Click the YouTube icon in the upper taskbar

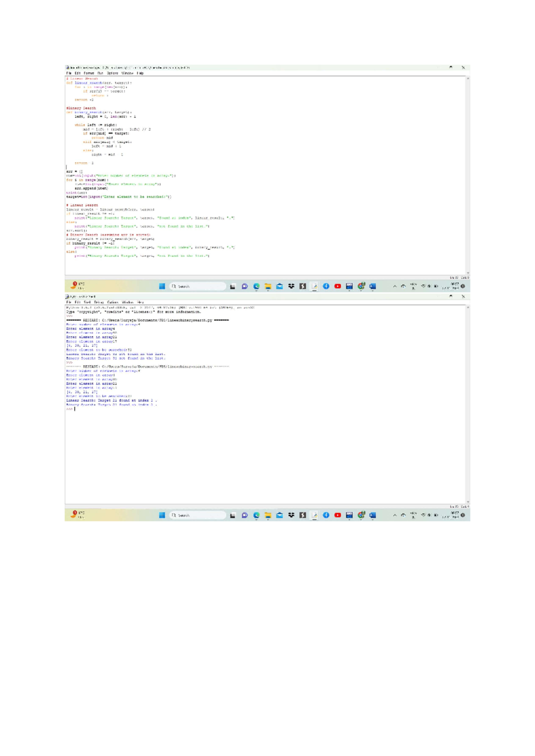click(337, 286)
